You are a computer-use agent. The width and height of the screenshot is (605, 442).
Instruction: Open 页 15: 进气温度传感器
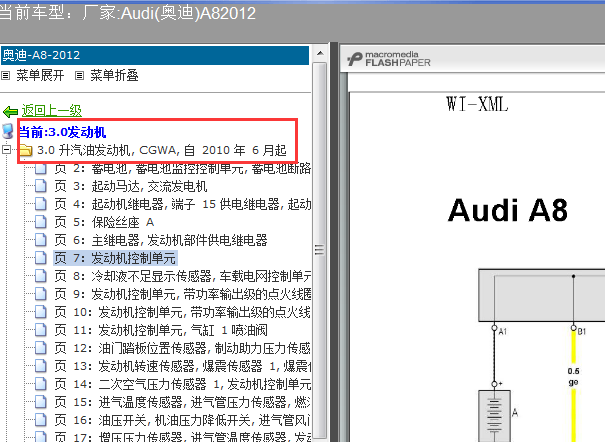pyautogui.click(x=182, y=402)
